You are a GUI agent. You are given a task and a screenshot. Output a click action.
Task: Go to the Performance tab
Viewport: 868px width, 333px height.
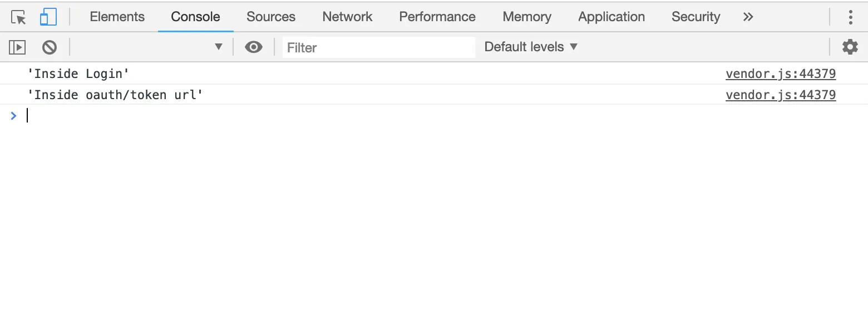pos(437,17)
